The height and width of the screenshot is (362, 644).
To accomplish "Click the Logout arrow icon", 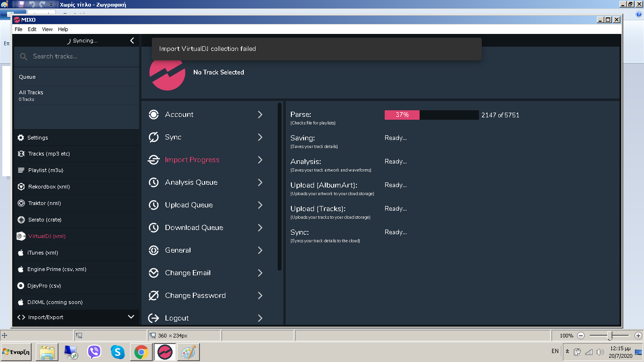I will pos(154,318).
